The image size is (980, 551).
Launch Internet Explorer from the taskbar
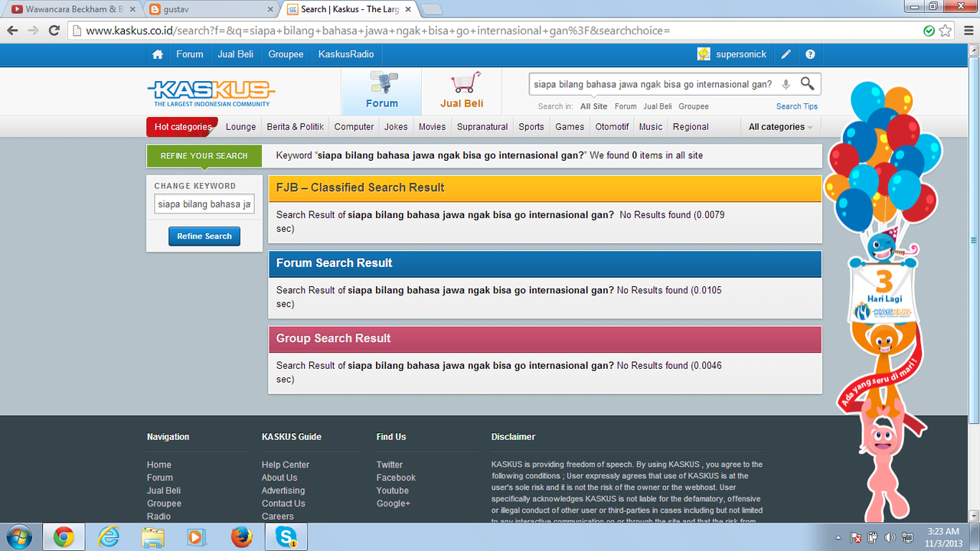pyautogui.click(x=109, y=537)
